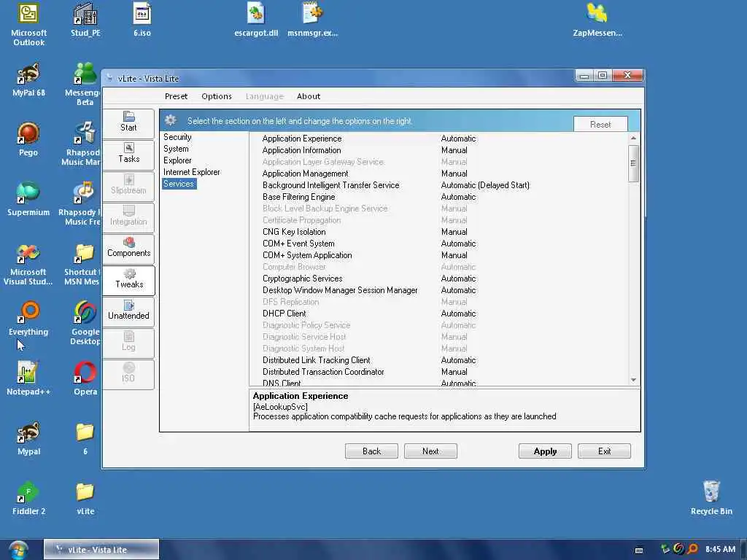Select the Stud_PE desktop shortcut

point(85,20)
